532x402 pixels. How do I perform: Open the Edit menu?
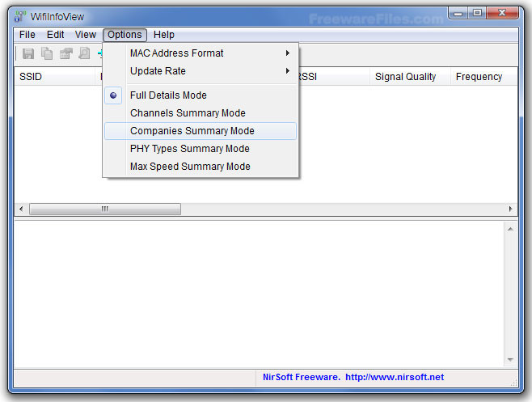point(55,35)
